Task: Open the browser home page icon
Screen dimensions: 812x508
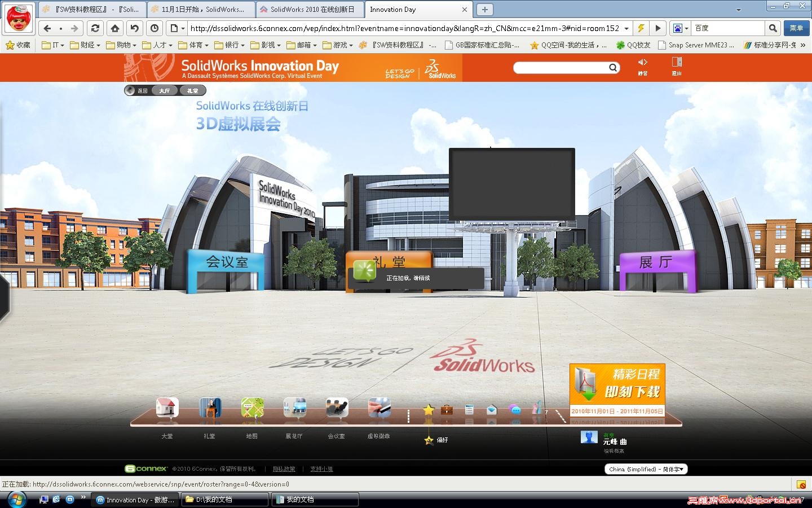Action: point(115,28)
